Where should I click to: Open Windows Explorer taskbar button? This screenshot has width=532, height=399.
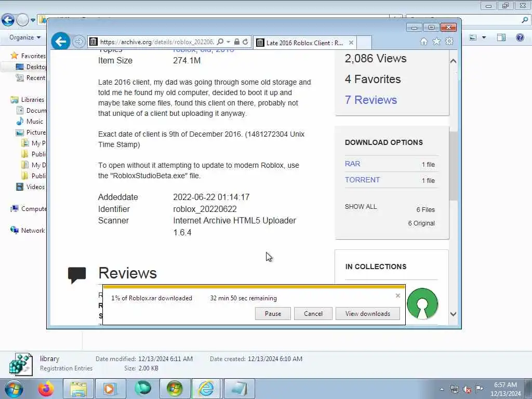coord(78,389)
